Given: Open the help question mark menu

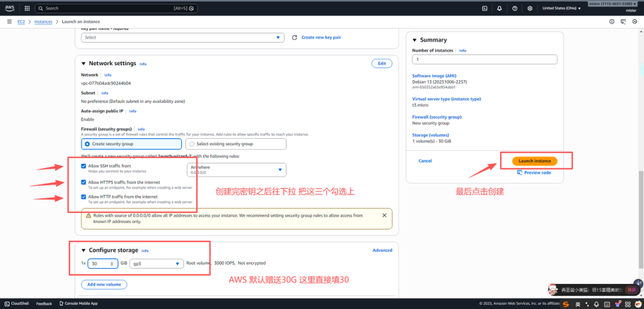Looking at the screenshot, I should (x=514, y=8).
